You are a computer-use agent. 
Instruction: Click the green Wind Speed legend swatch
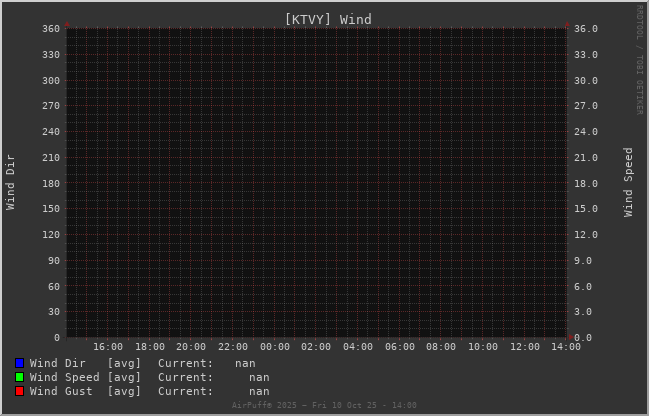19,377
